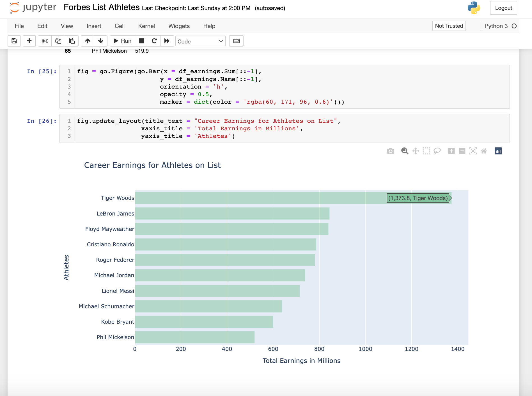This screenshot has height=396, width=532.
Task: Open the Plotly logo link icon
Action: (498, 151)
